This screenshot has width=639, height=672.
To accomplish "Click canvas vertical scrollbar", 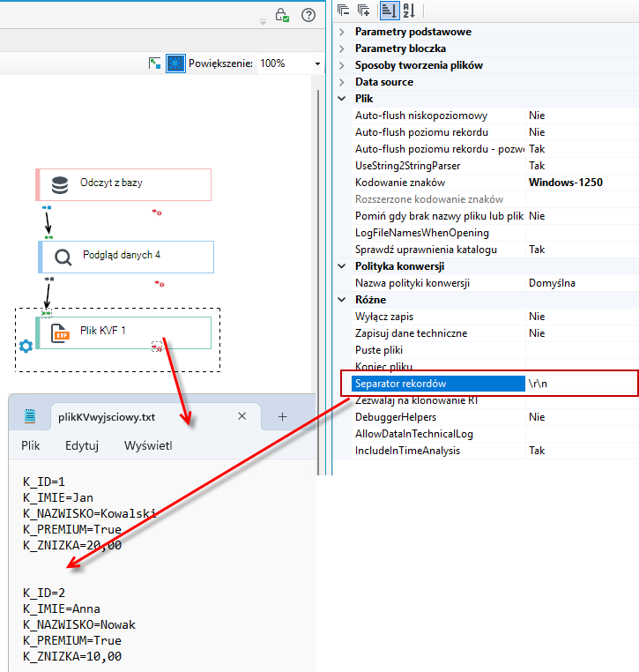I will pyautogui.click(x=318, y=282).
